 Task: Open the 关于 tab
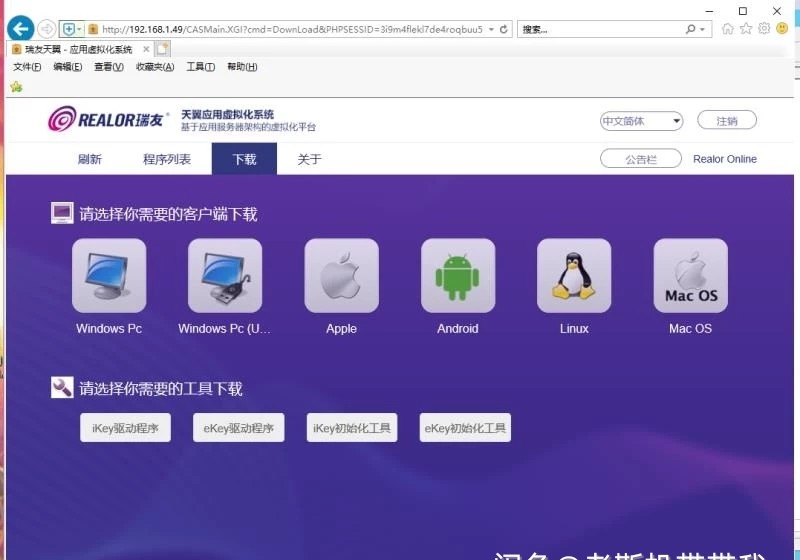coord(310,159)
